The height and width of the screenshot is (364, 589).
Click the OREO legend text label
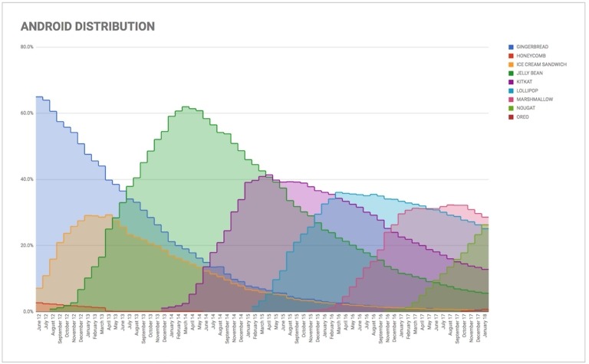pyautogui.click(x=523, y=117)
